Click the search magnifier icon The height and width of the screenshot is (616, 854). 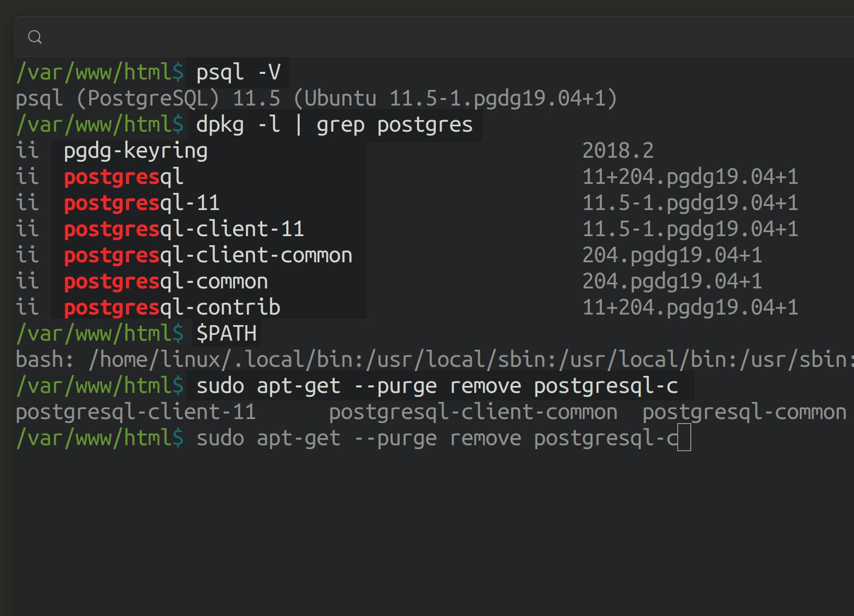[35, 37]
